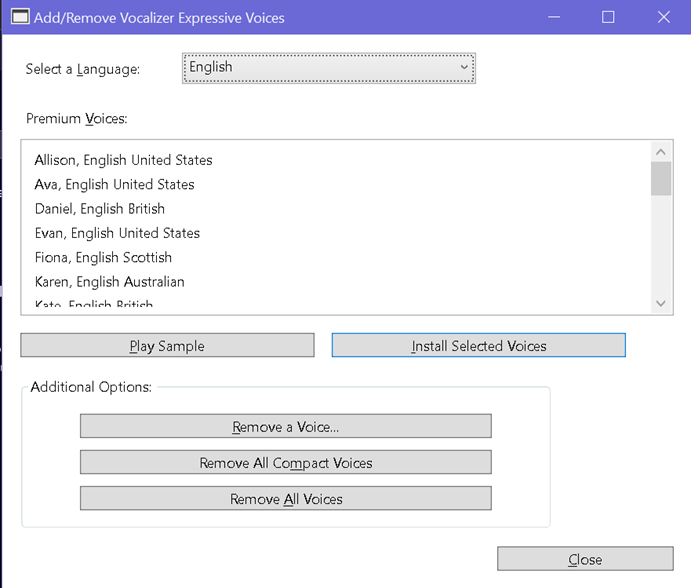
Task: Minimize the Vocalizer Expressive Voices window
Action: pyautogui.click(x=554, y=17)
